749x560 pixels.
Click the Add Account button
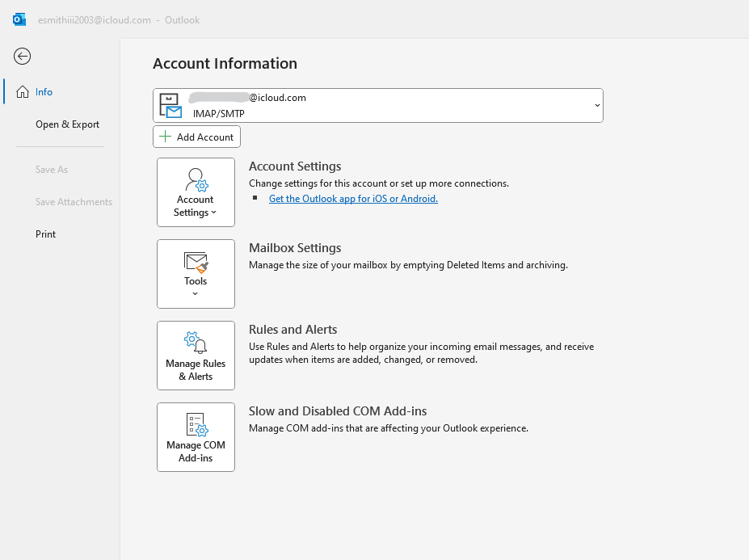tap(196, 137)
